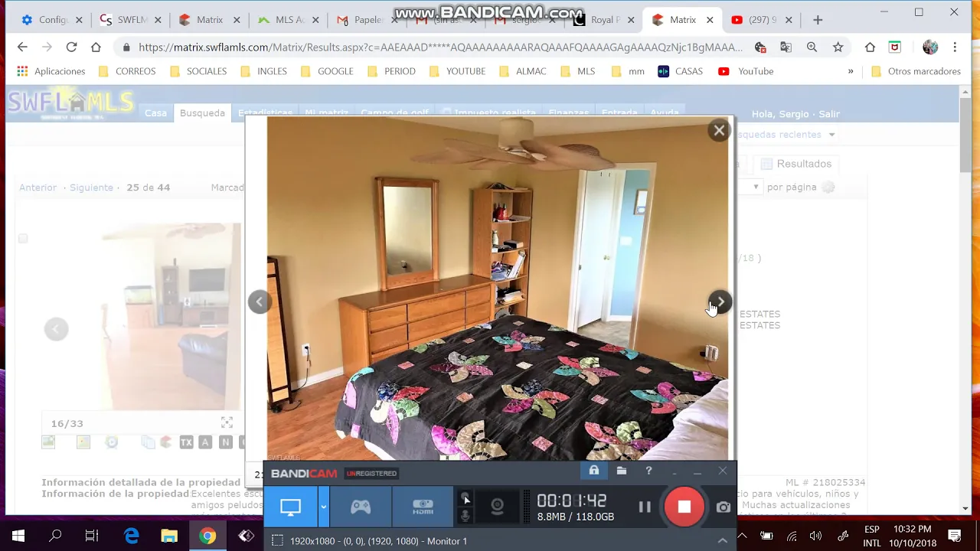Open Bandicam help question mark
The image size is (980, 551).
[x=648, y=471]
